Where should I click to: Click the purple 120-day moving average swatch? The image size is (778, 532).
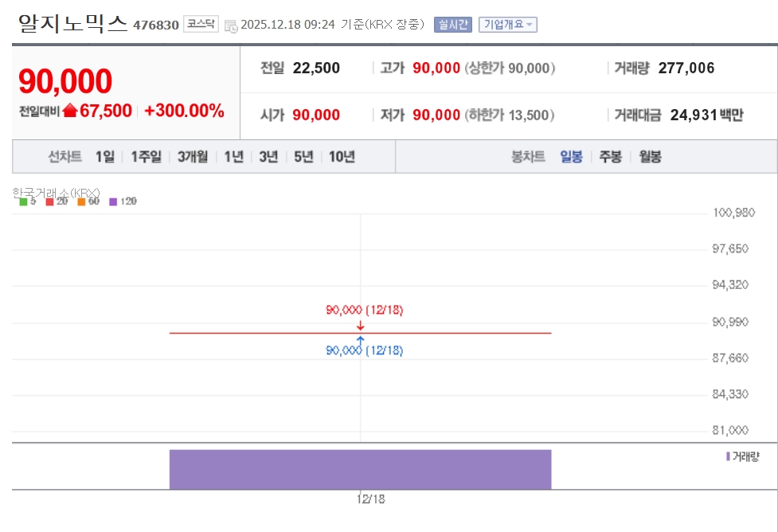point(113,201)
